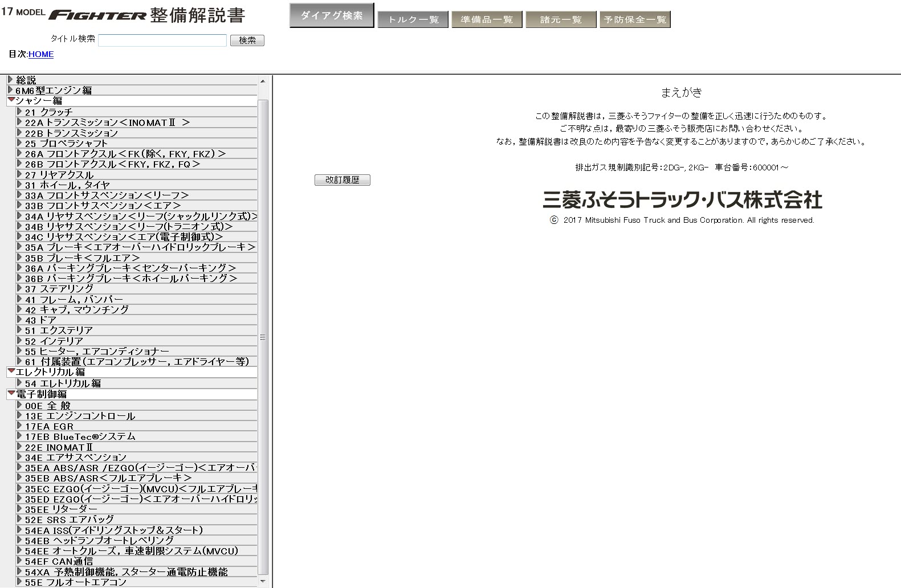Expand the 37 ステアリング arrow icon

tap(20, 288)
